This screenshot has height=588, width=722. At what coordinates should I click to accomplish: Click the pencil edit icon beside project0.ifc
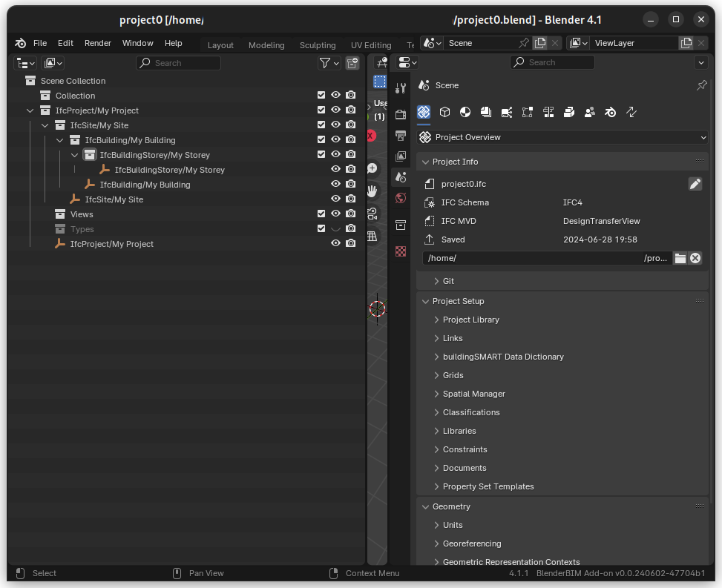click(x=695, y=184)
